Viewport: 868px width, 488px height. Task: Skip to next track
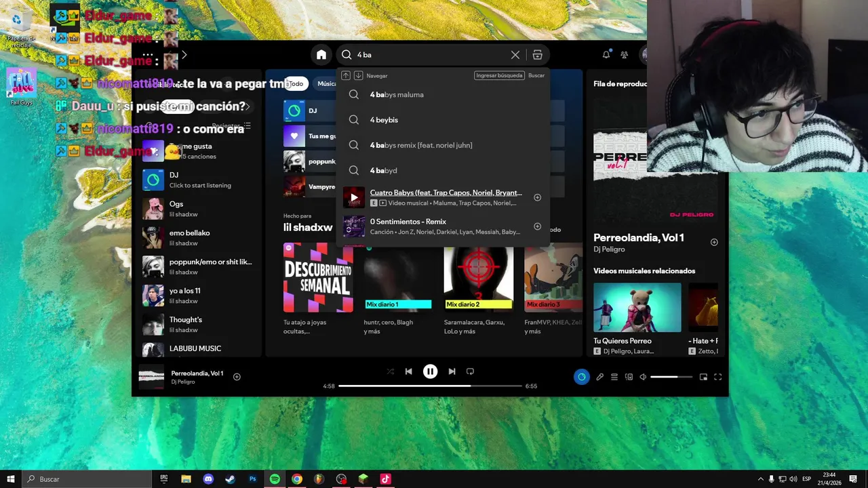pyautogui.click(x=452, y=371)
